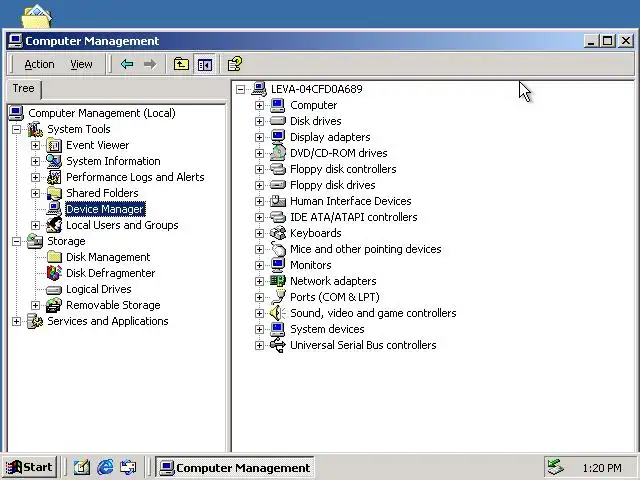Click the System Information icon

54,161
